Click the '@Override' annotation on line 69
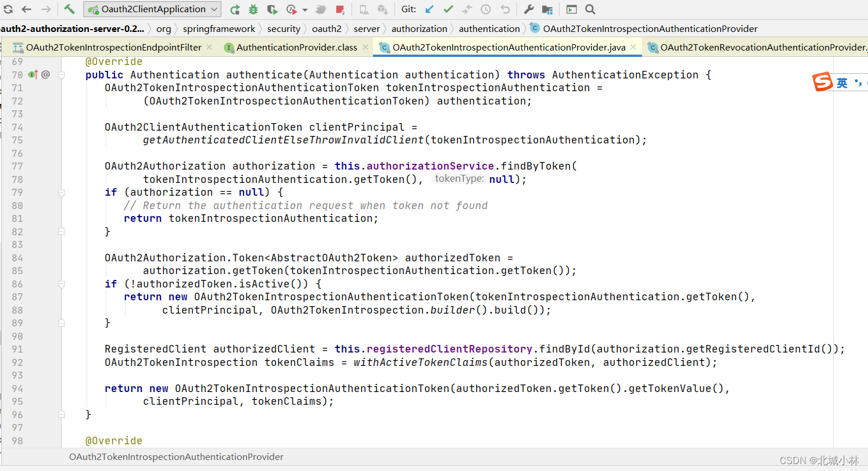Viewport: 868px width, 471px height. [x=114, y=62]
